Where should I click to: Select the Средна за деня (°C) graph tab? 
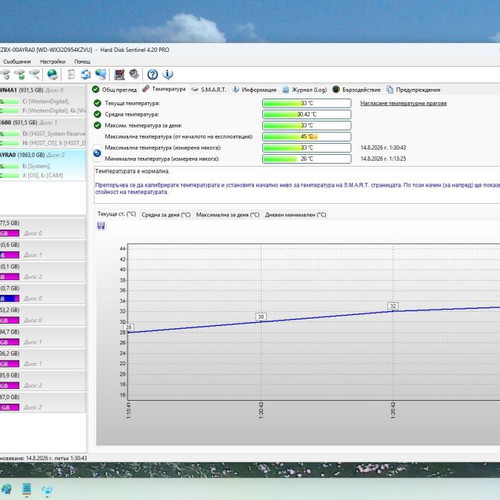[166, 215]
